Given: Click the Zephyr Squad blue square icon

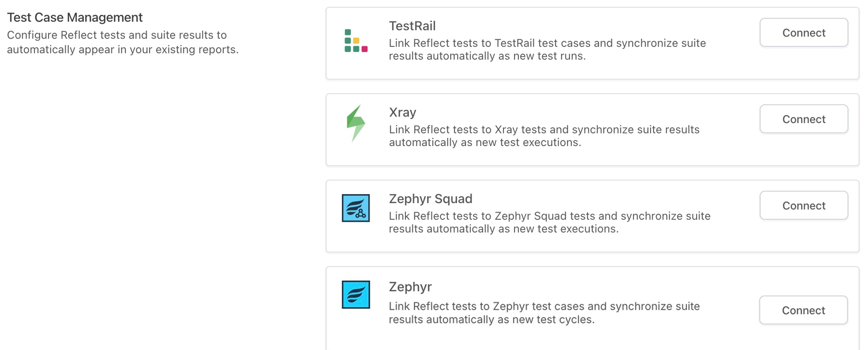Looking at the screenshot, I should 355,207.
